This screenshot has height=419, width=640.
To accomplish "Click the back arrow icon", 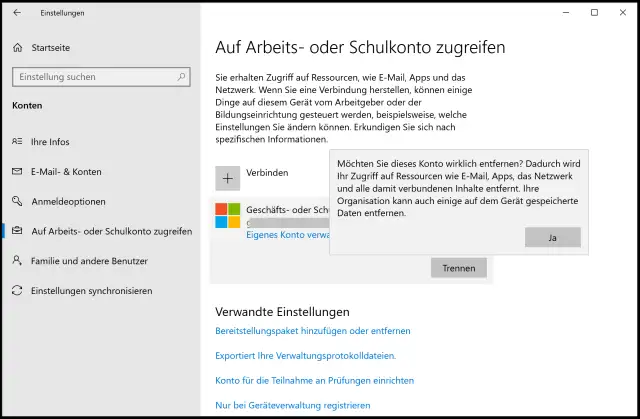I will 17,13.
